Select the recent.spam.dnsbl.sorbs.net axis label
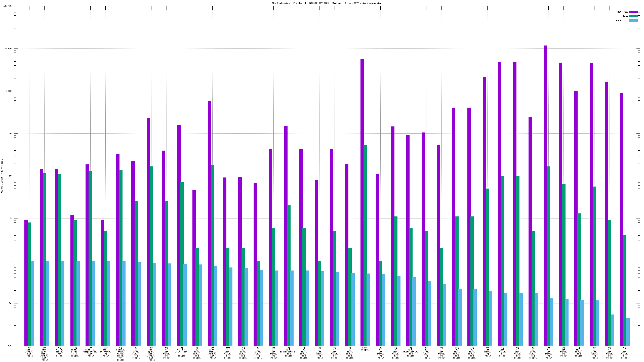This screenshot has width=644, height=362. (120, 354)
